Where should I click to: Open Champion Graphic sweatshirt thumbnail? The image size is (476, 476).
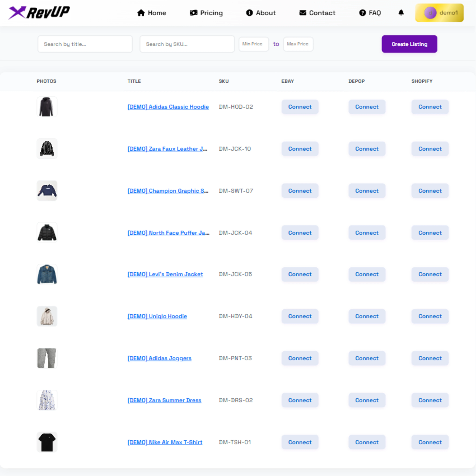[47, 191]
